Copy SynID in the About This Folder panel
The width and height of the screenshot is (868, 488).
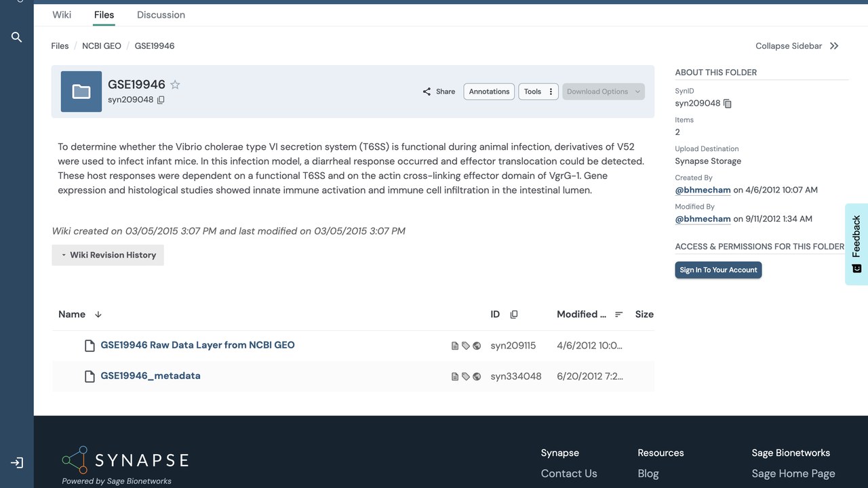coord(728,104)
